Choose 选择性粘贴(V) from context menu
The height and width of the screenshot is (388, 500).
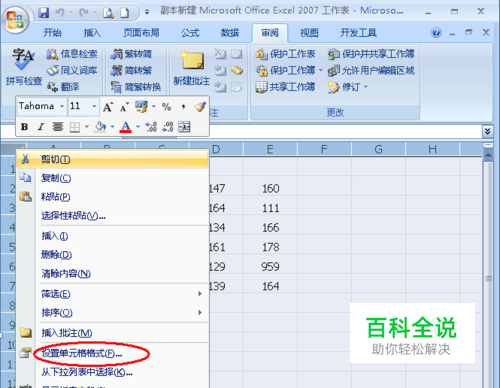pyautogui.click(x=112, y=216)
